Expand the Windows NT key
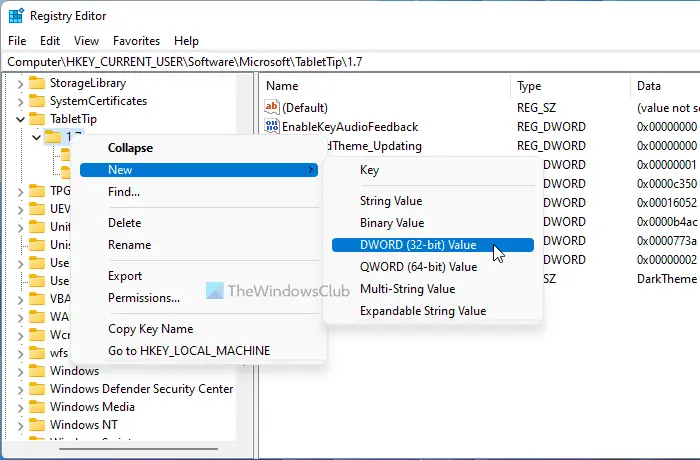The height and width of the screenshot is (460, 700). pos(20,425)
